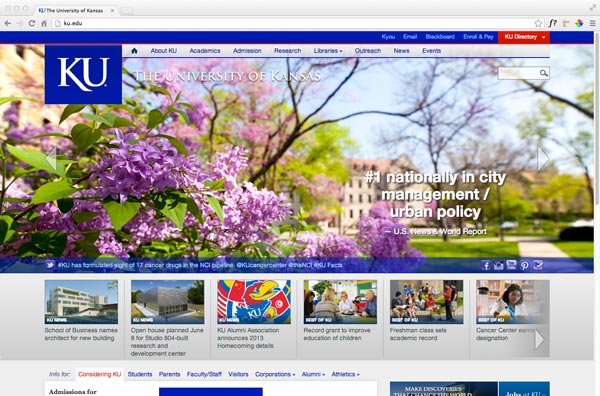Open the Studio 804 open house thumbnail
The image size is (600, 396).
(x=168, y=302)
